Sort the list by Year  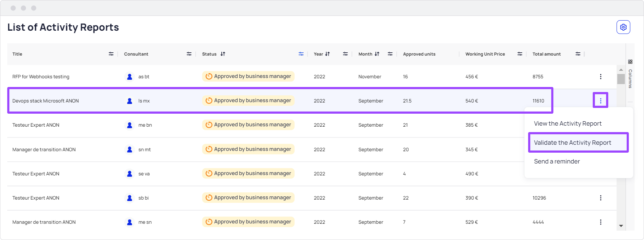pos(327,54)
